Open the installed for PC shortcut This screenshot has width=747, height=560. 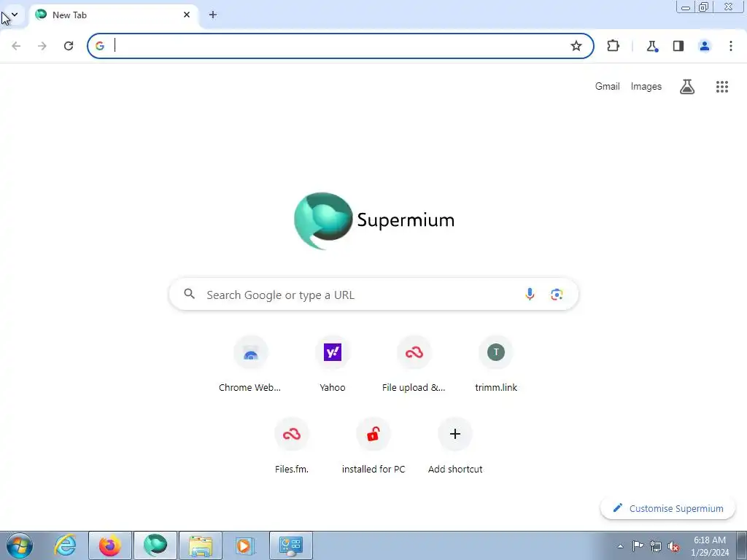[x=373, y=446]
